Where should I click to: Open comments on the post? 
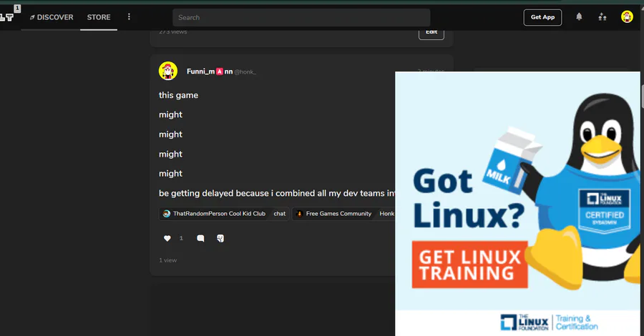tap(200, 238)
